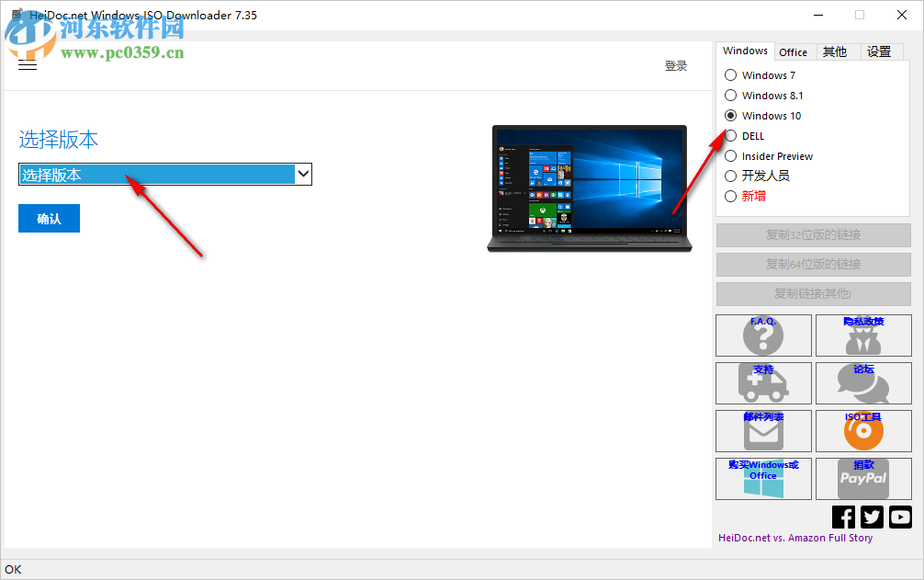Click the 隐私政策 privacy policy icon
Screen dimensions: 924x580
pyautogui.click(x=863, y=335)
